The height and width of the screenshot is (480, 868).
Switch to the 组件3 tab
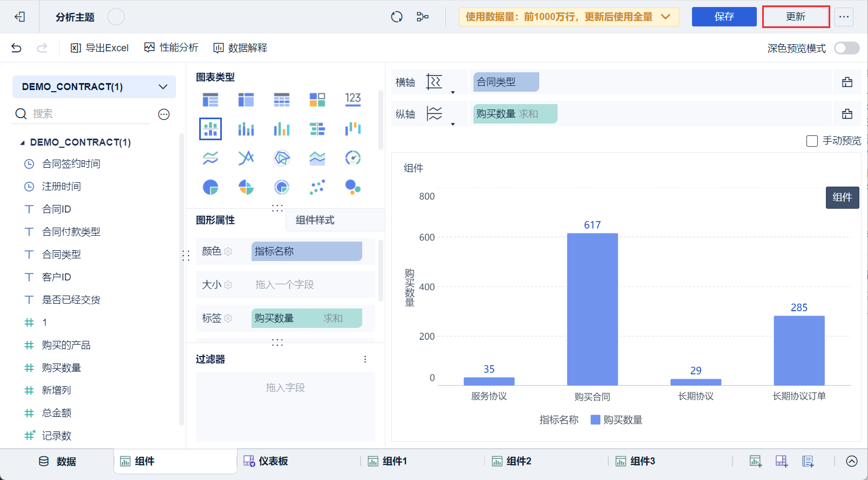[x=635, y=461]
